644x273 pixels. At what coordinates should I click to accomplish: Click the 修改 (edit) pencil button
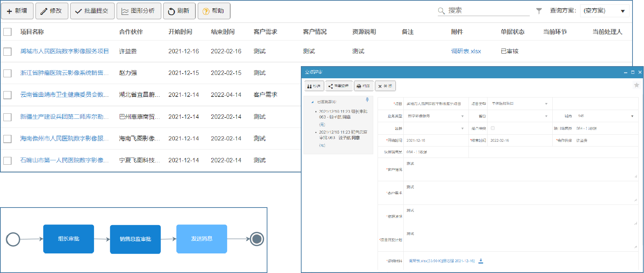click(52, 11)
